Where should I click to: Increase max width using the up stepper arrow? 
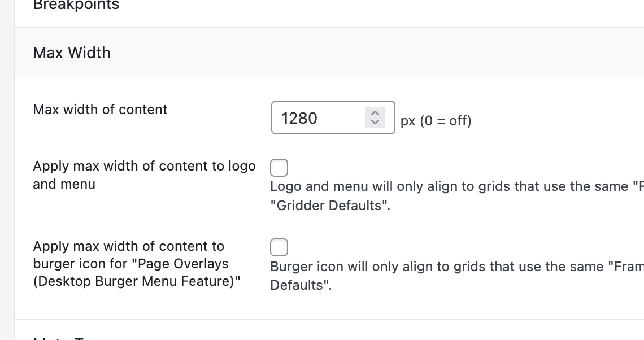(375, 113)
